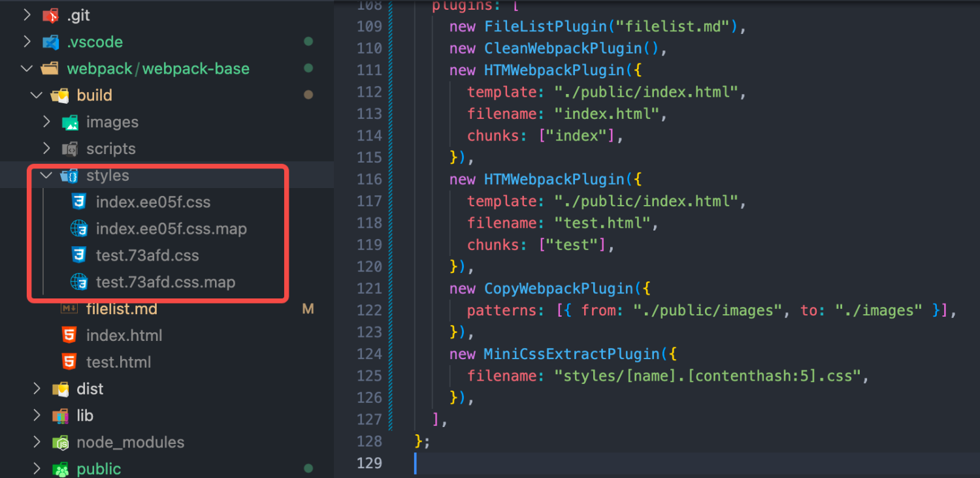Open test.73afd.css.map file

click(165, 283)
